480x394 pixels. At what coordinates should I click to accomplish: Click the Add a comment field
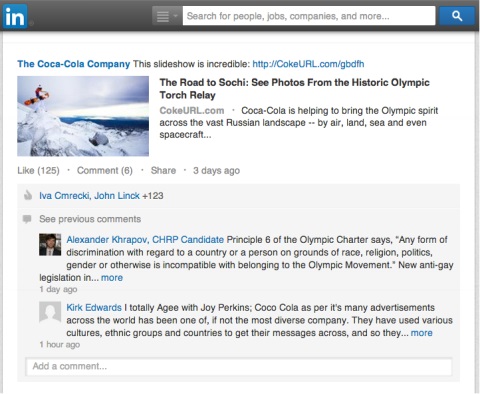[239, 366]
